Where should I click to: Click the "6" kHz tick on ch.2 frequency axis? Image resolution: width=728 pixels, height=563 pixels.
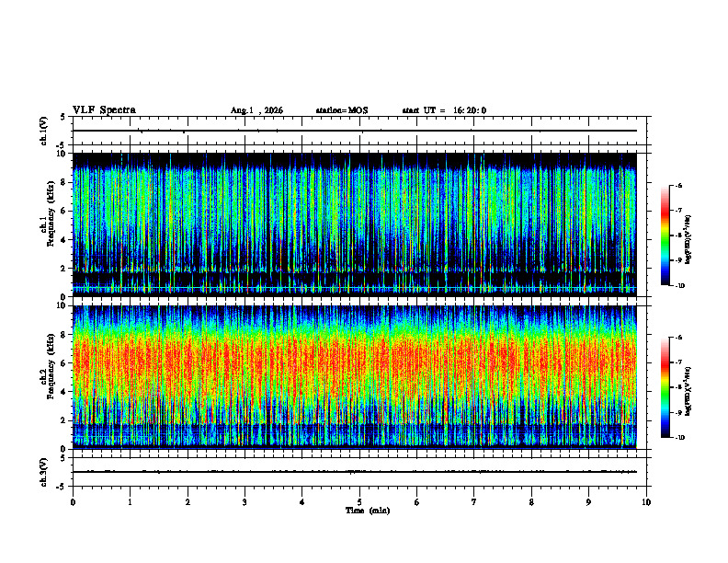pyautogui.click(x=63, y=362)
